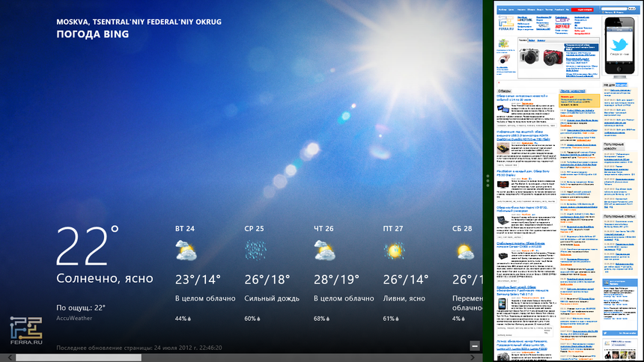This screenshot has height=362, width=644.
Task: Select the third tab above the camera images
Action: (x=541, y=40)
